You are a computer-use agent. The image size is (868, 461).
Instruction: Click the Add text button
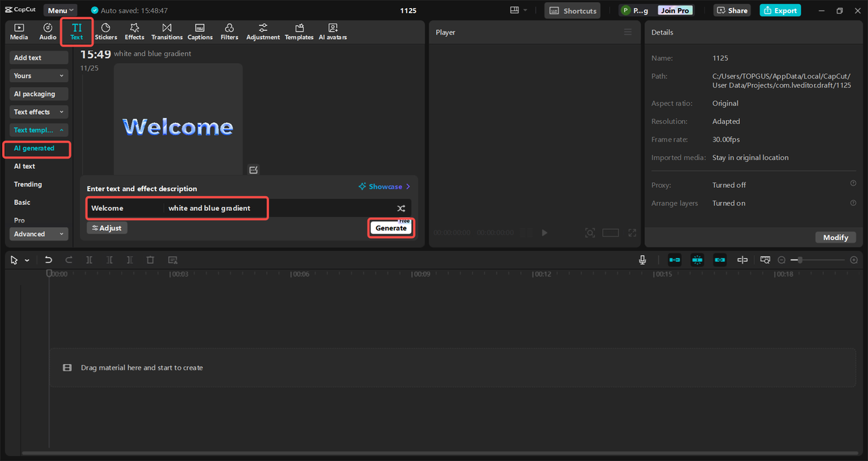(39, 58)
